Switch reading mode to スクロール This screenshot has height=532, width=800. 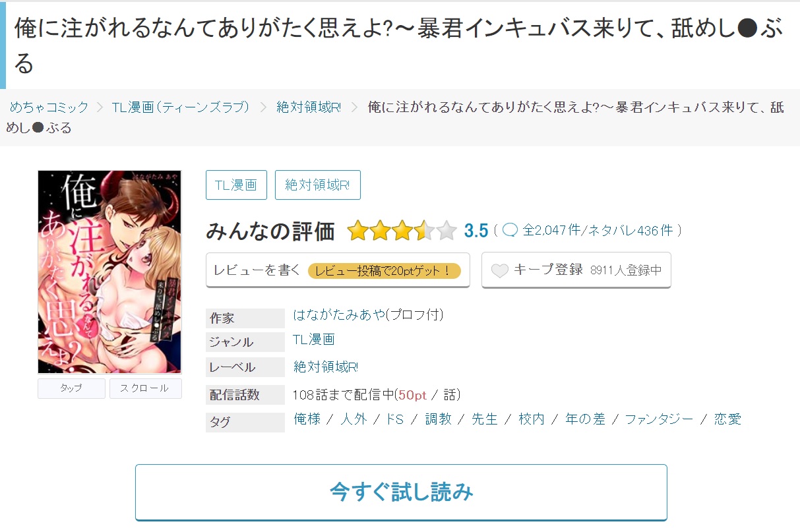click(x=145, y=388)
